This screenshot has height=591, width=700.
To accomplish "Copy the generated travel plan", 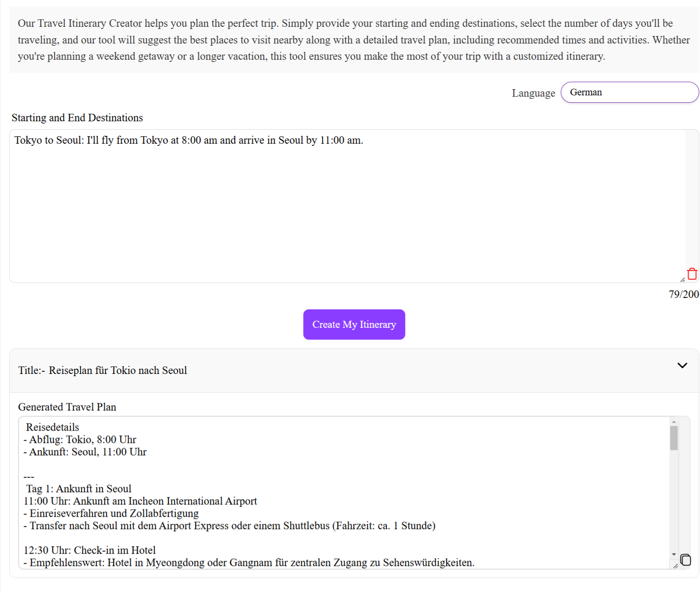I will [685, 560].
